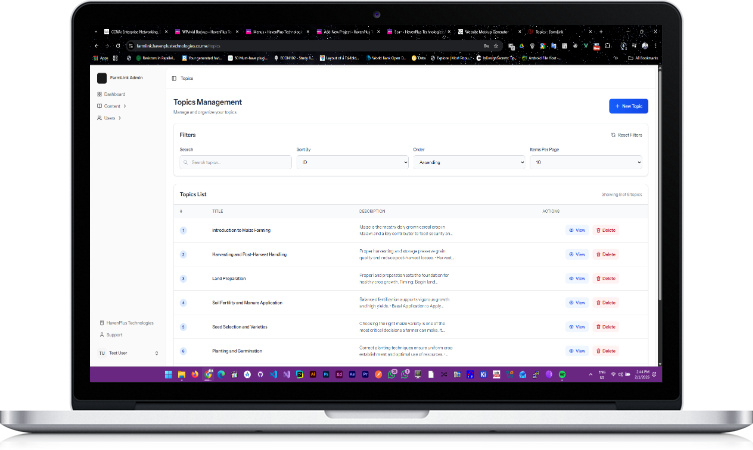Delete the Seed Selection and Varieties topic
The width and height of the screenshot is (753, 450).
coord(605,327)
